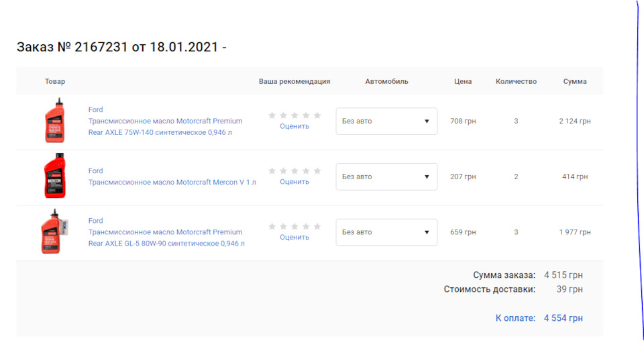This screenshot has width=644, height=345.
Task: Rate the Mercon V oil five stars
Action: (317, 171)
